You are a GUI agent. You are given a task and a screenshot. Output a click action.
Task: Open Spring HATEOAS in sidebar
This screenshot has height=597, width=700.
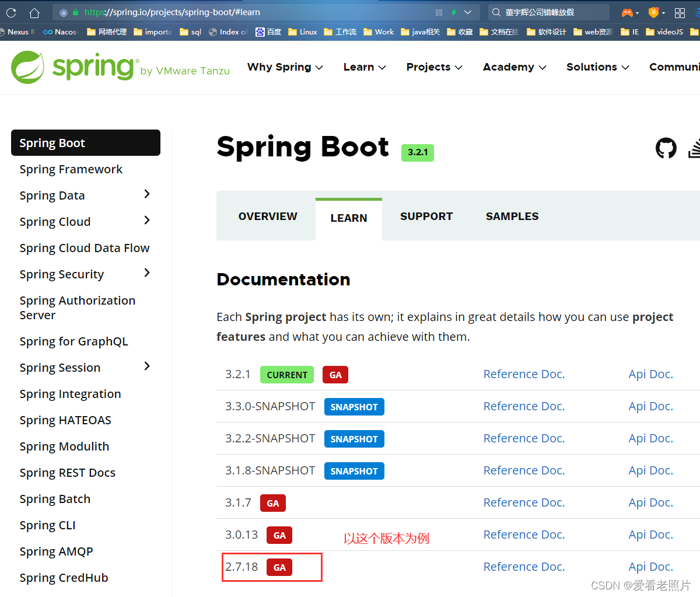click(65, 420)
